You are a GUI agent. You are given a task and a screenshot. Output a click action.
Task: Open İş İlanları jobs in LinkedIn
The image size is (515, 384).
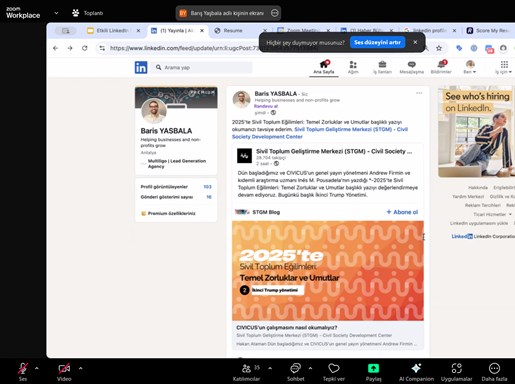click(382, 67)
